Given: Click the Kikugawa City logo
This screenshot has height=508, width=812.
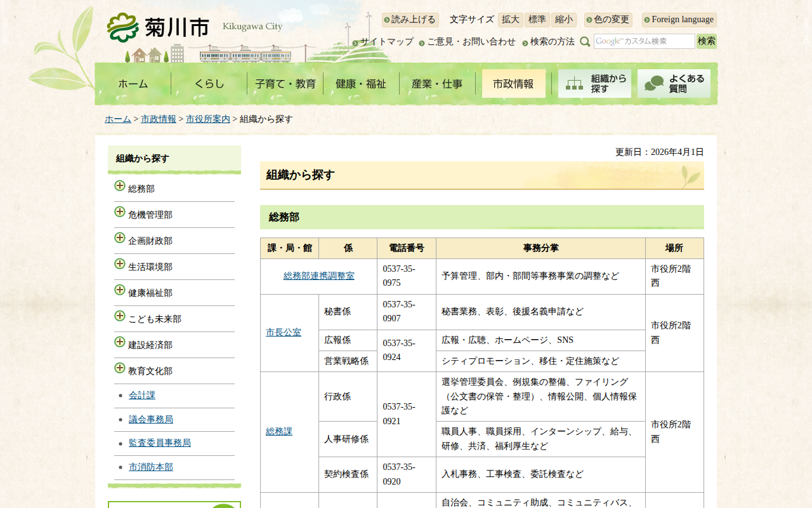Looking at the screenshot, I should coord(159,27).
